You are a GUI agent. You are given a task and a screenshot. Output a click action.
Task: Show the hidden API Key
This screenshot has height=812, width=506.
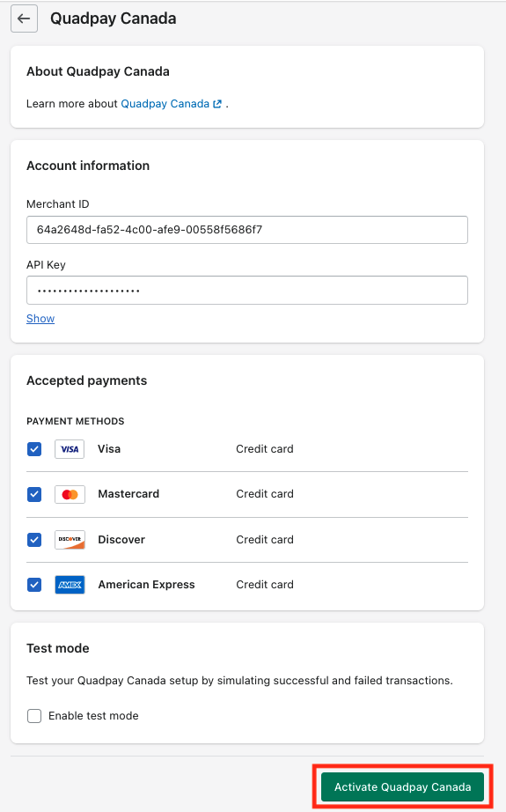point(40,319)
